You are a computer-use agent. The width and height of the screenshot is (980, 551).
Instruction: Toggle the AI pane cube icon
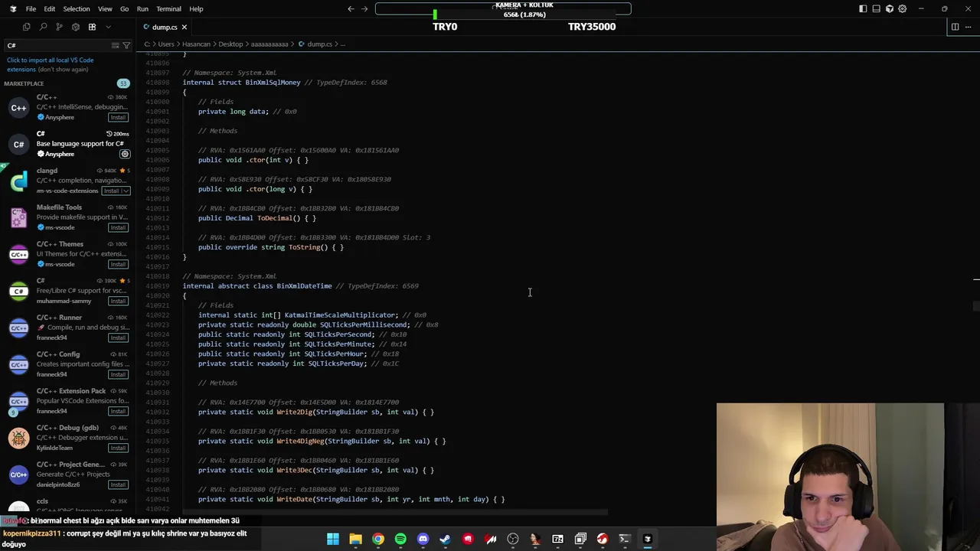point(889,8)
